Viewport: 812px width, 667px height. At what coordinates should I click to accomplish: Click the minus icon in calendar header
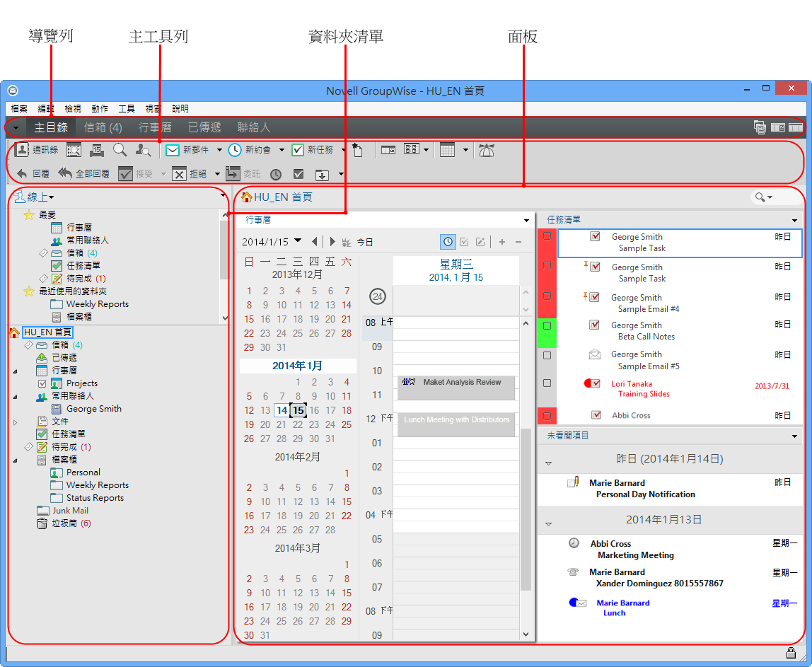pyautogui.click(x=518, y=242)
